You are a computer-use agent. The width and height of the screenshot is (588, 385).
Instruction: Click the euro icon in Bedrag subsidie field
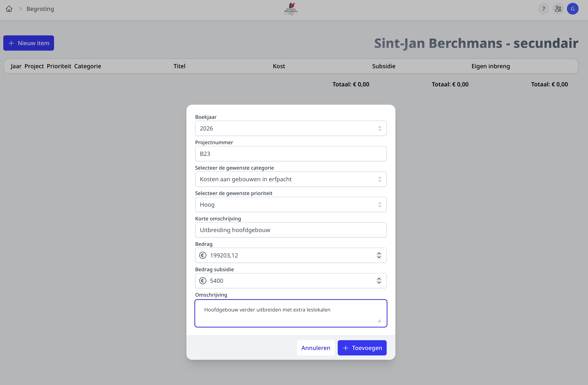click(x=203, y=281)
